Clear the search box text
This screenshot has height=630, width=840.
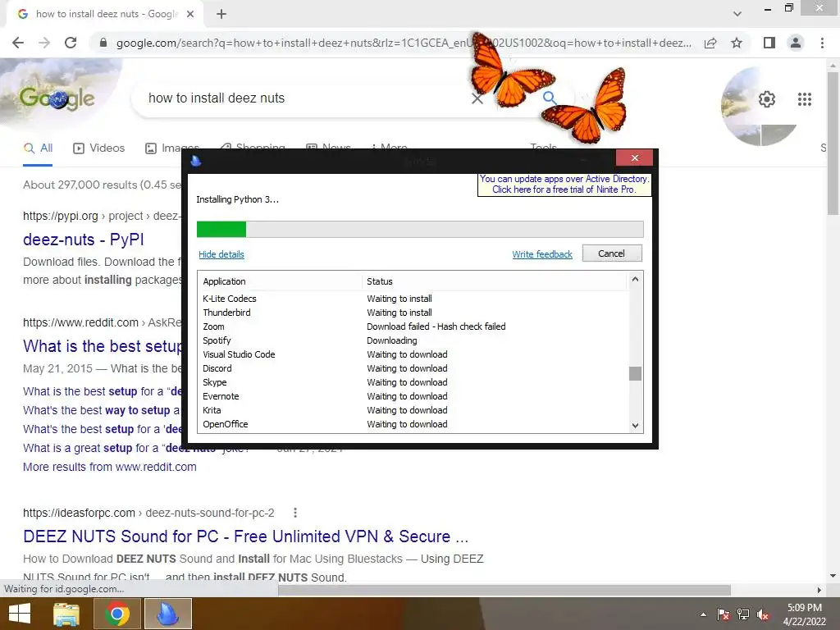477,98
